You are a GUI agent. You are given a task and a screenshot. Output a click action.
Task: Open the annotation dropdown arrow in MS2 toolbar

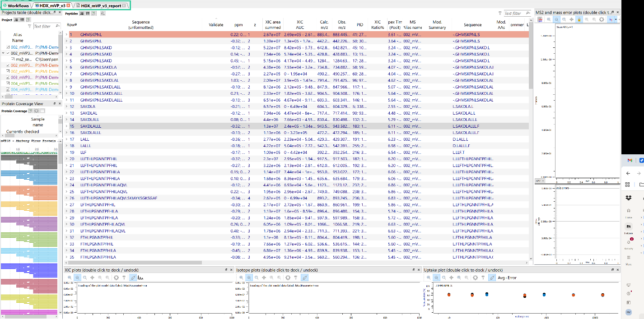(x=616, y=19)
